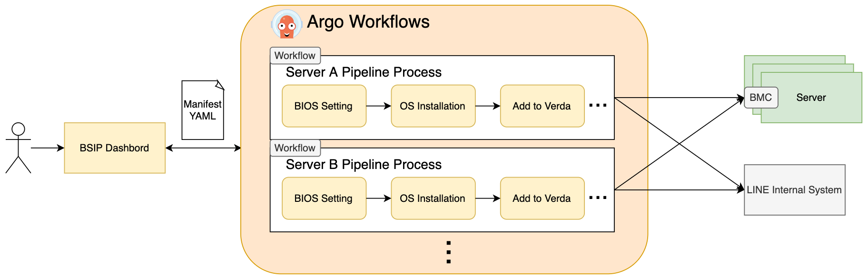
Task: Select Server B OS Installation step
Action: pos(433,199)
